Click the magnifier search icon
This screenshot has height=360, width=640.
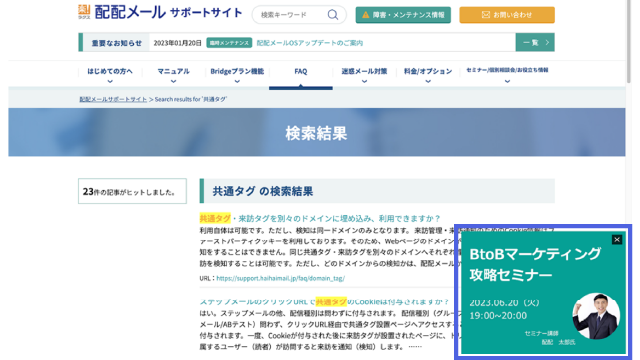(x=333, y=15)
